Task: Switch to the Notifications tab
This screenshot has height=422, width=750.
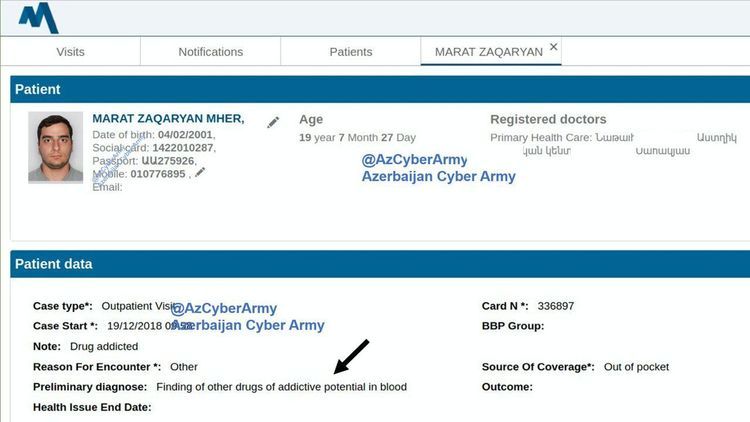Action: (x=210, y=52)
